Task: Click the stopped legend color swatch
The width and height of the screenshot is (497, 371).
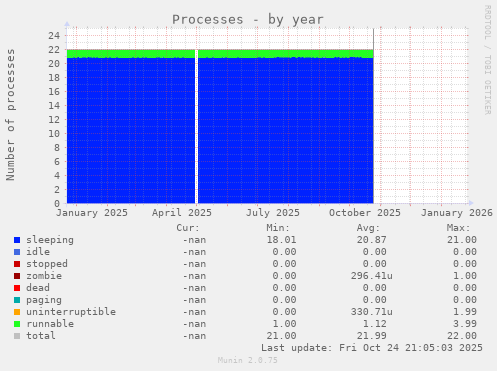Action: click(x=17, y=264)
